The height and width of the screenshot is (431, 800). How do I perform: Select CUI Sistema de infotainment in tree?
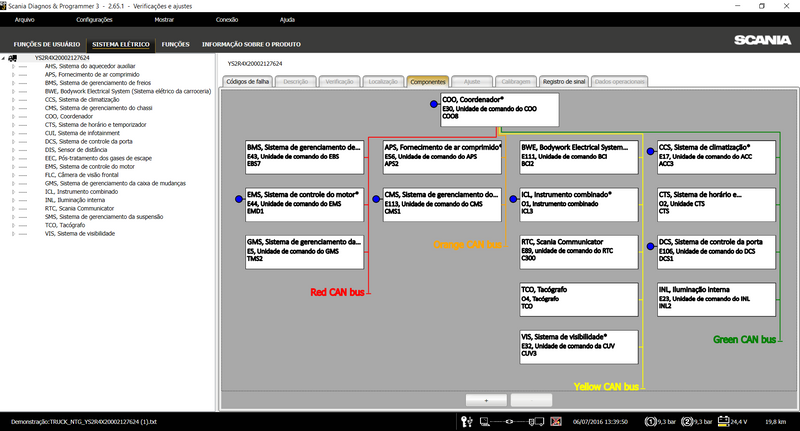(x=82, y=133)
